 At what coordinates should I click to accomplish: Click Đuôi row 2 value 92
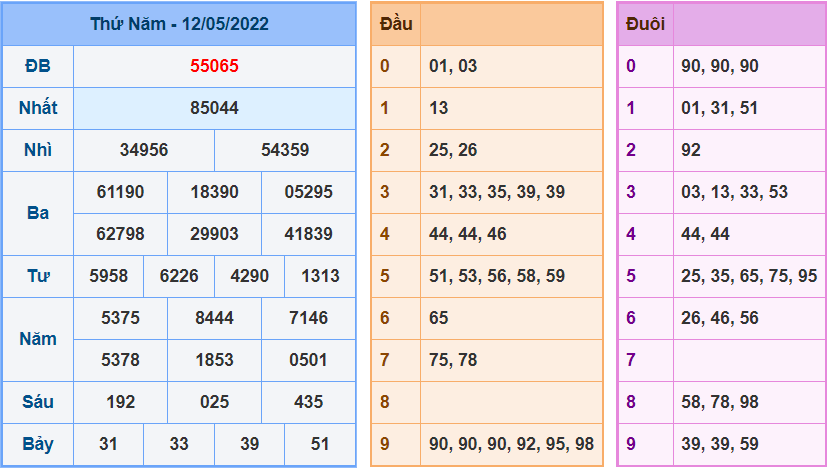pyautogui.click(x=690, y=150)
